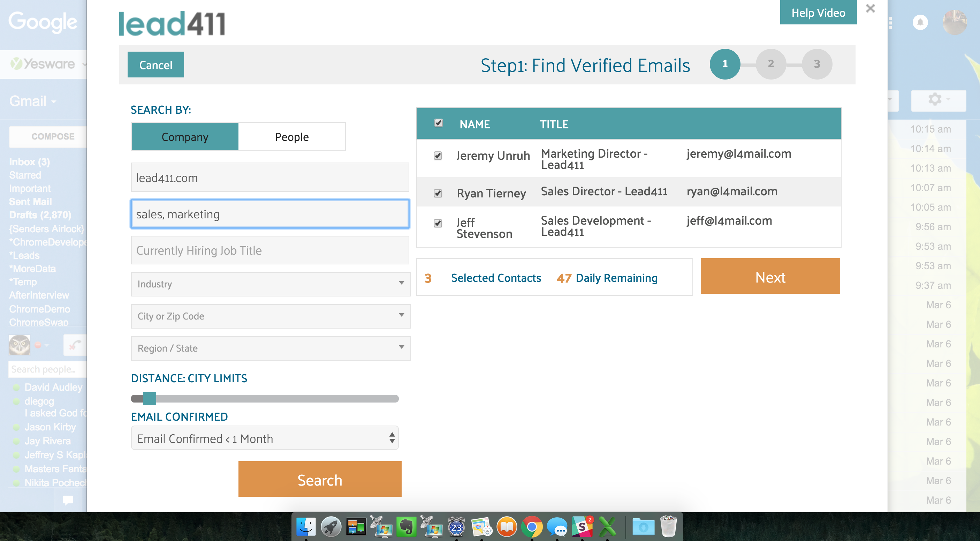Image resolution: width=980 pixels, height=541 pixels.
Task: Close the Lead411 dialog with the X
Action: pos(870,8)
